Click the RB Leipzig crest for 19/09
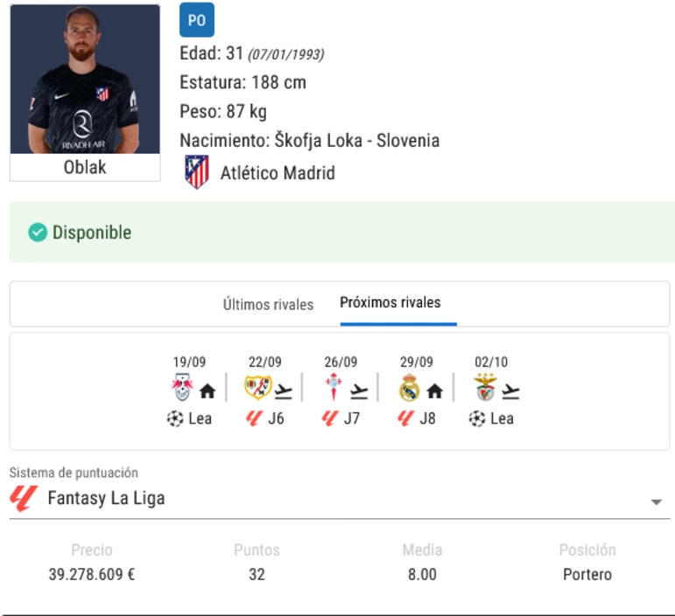The height and width of the screenshot is (616, 675). (182, 387)
